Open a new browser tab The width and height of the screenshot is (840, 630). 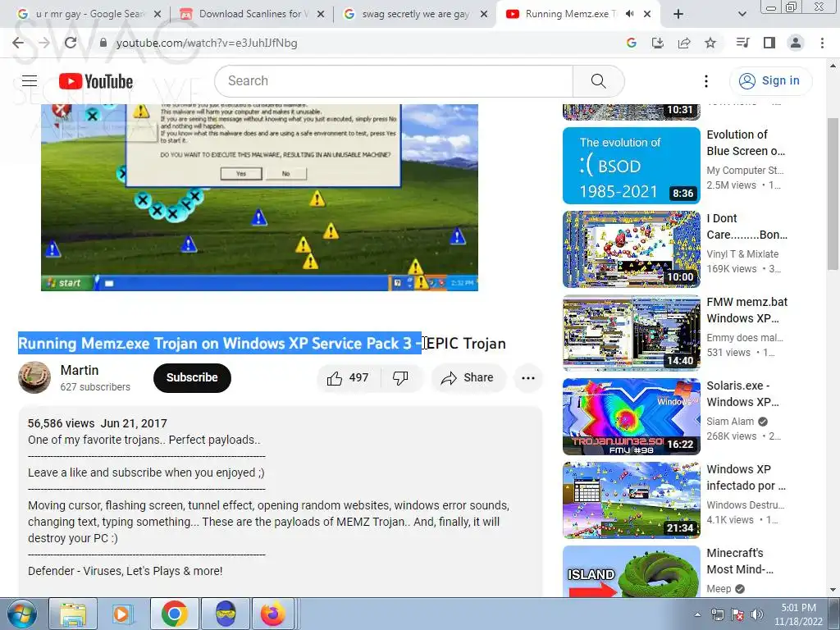[x=678, y=15]
